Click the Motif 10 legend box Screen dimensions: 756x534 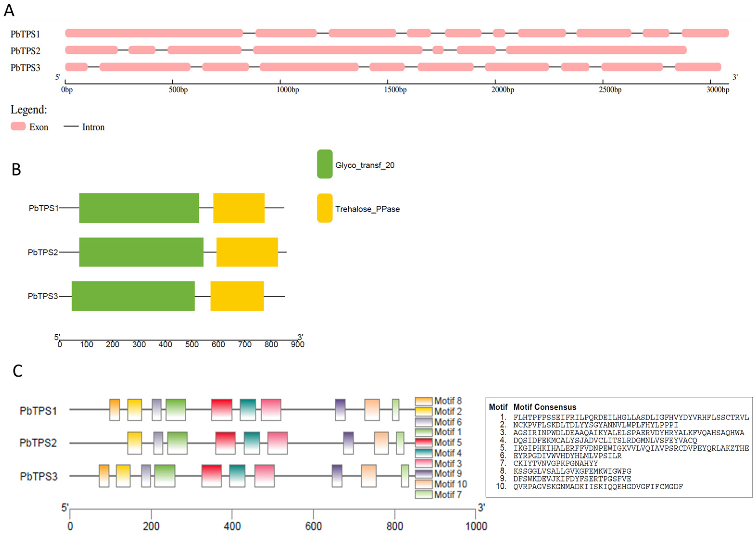click(424, 484)
